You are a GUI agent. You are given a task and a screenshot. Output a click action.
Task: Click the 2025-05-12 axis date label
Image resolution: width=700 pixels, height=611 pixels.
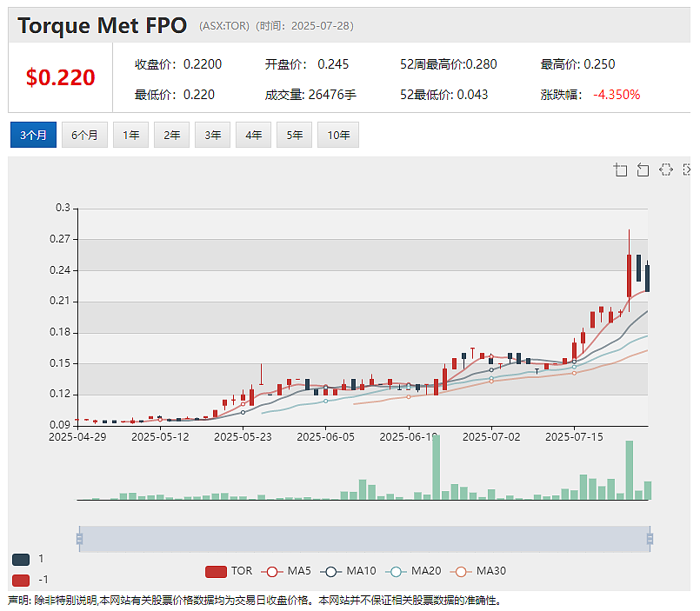160,437
